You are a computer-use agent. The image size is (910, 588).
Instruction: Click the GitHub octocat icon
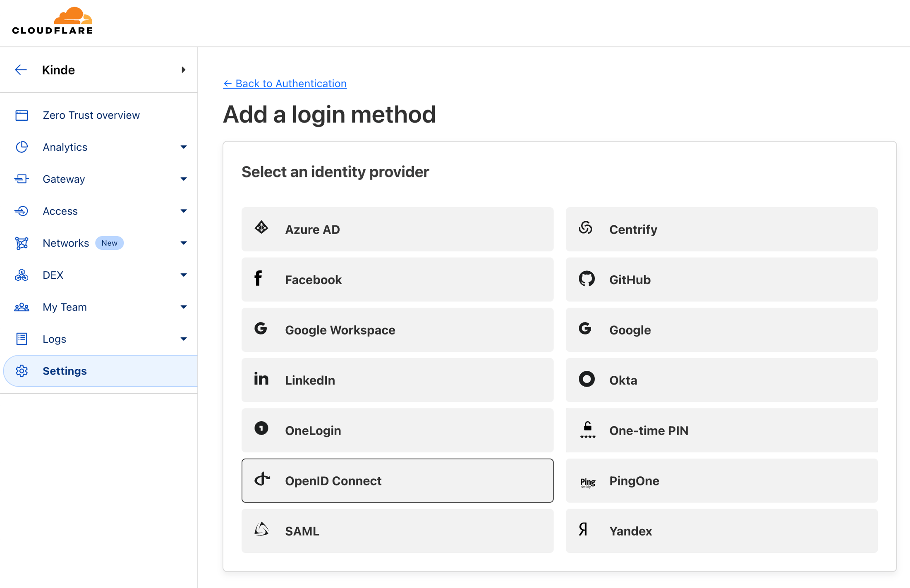[x=587, y=279]
